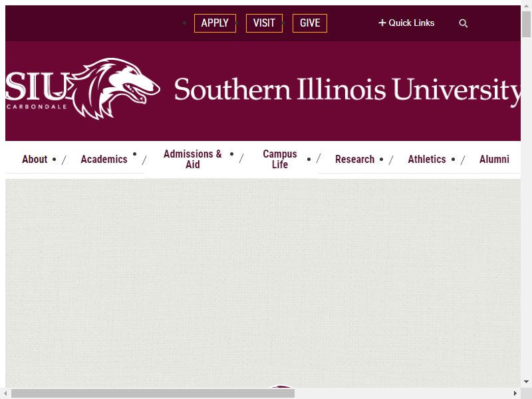Open the Alumni menu item
The width and height of the screenshot is (532, 399).
494,159
